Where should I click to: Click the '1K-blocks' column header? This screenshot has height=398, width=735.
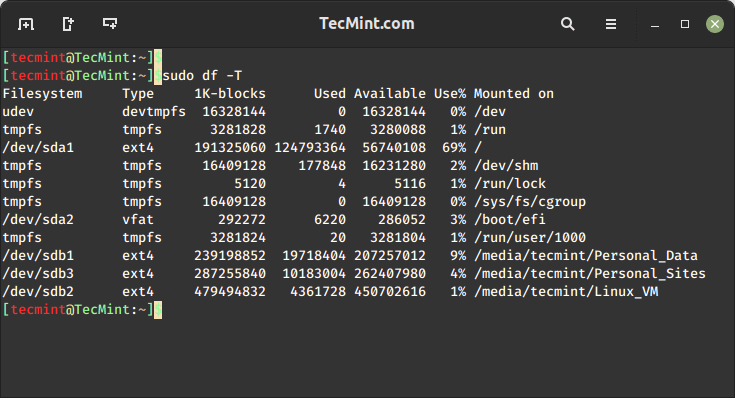pyautogui.click(x=230, y=94)
